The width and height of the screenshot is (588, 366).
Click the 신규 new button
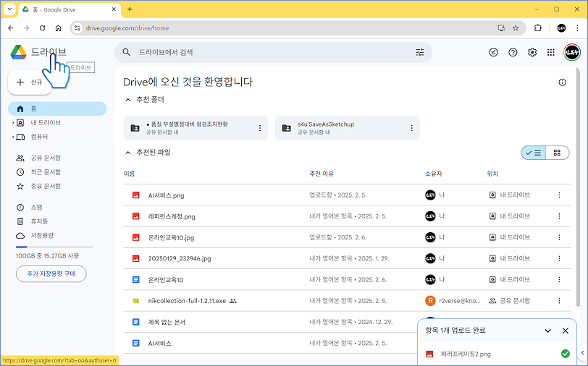tap(30, 82)
